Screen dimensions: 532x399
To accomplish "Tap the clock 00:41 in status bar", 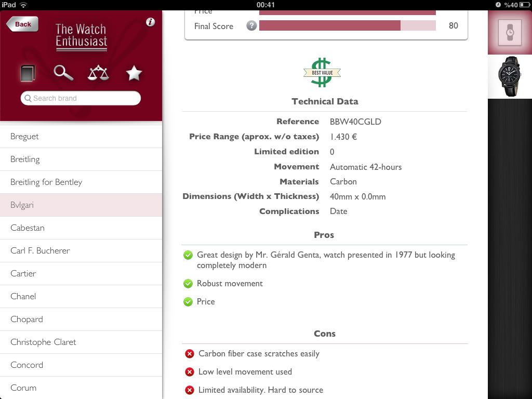I will coord(265,5).
